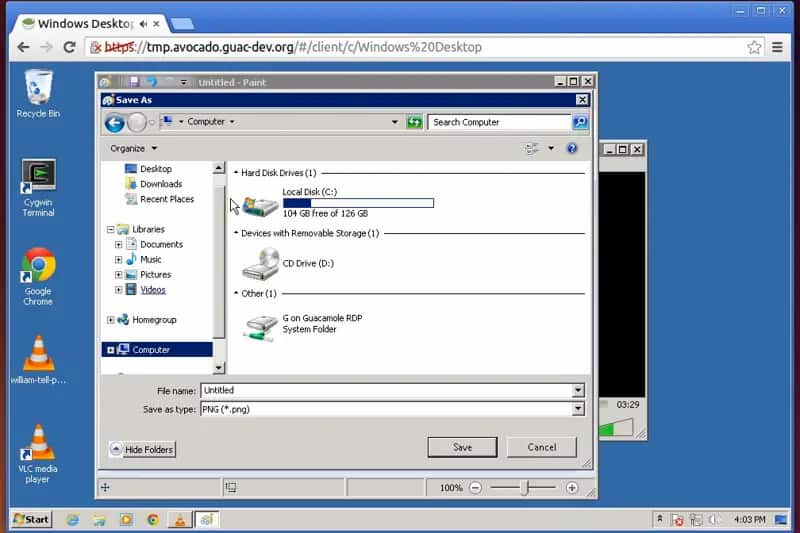
Task: Expand the Videos library node
Action: click(118, 290)
